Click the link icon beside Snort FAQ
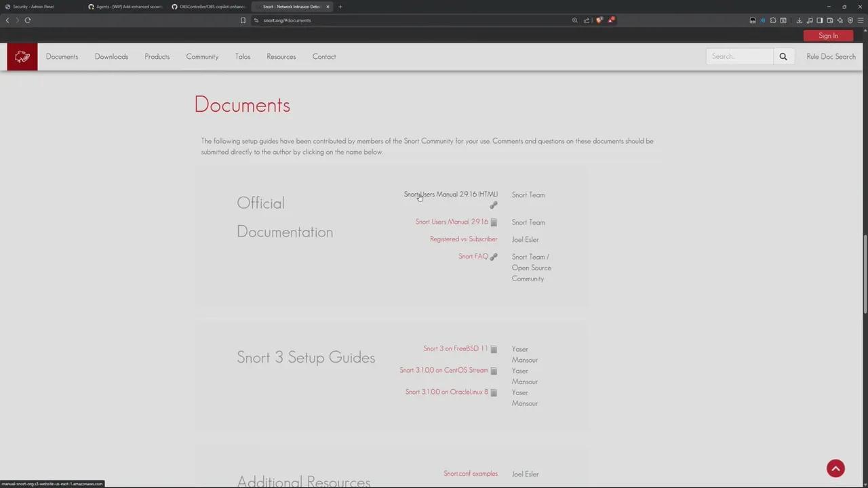The image size is (868, 488). (494, 257)
